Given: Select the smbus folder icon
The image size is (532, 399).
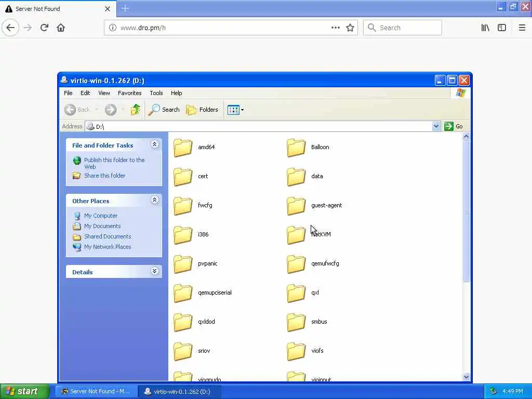Looking at the screenshot, I should click(x=296, y=322).
